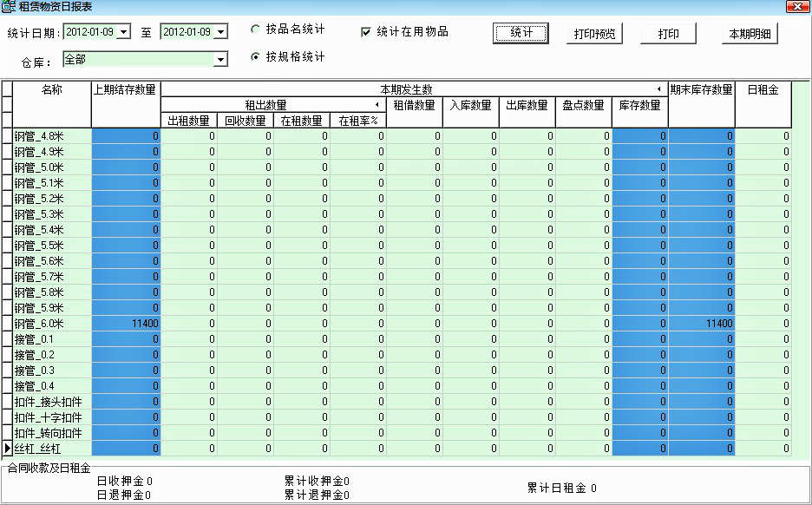Screen dimensions: 812x505
Task: Click the 日租金 column header
Action: tap(763, 104)
